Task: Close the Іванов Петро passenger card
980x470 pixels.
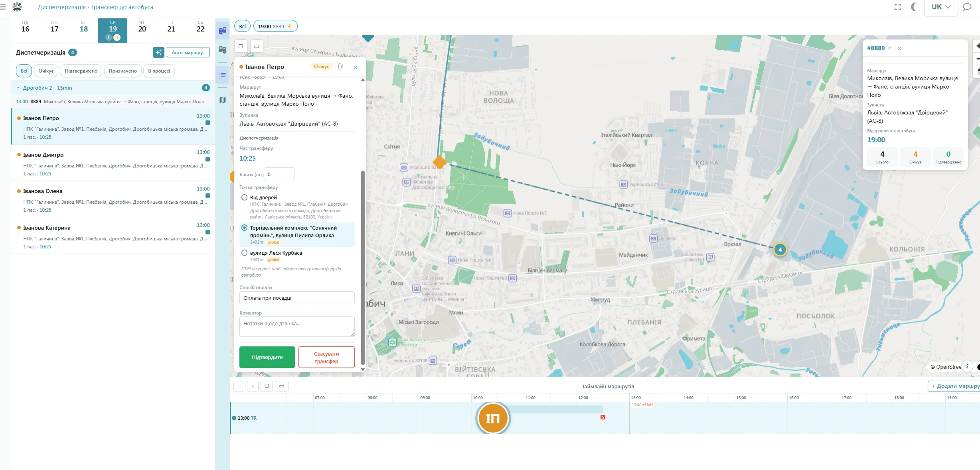Action: (x=356, y=67)
